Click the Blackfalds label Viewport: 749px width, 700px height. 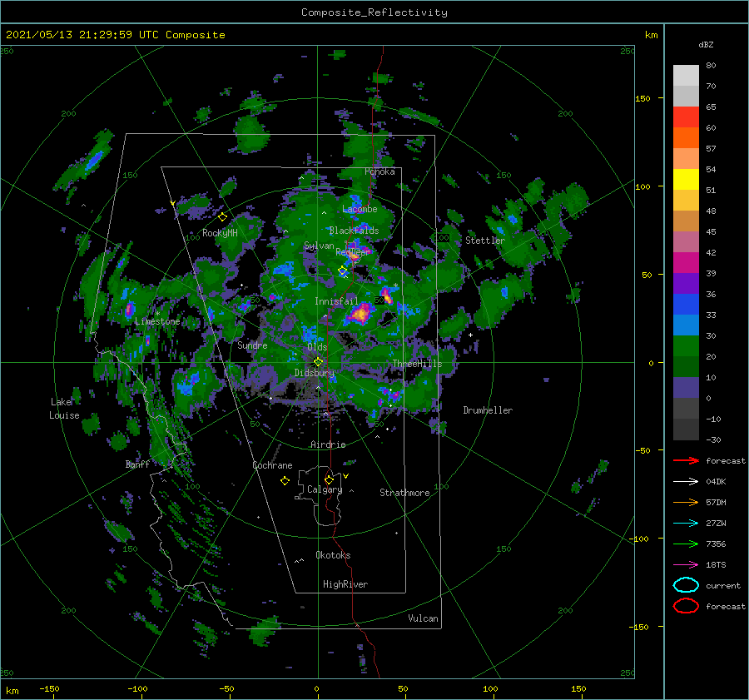(354, 231)
